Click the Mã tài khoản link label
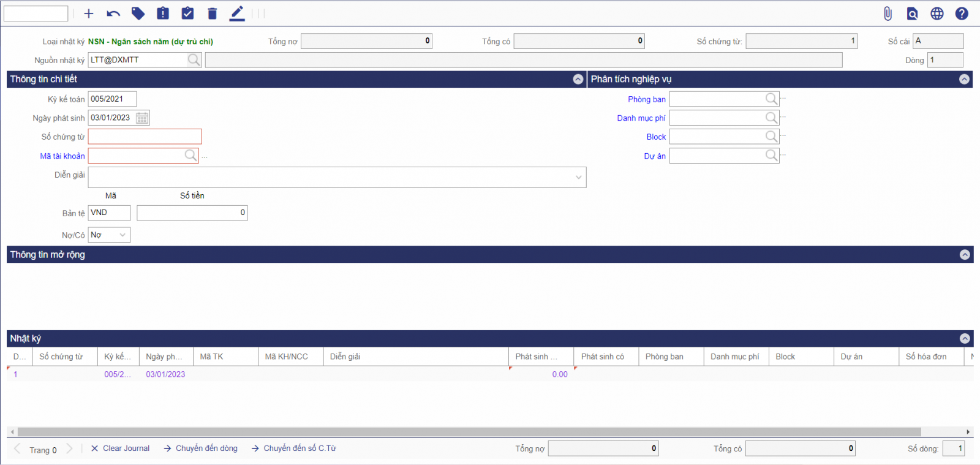The image size is (980, 465). tap(62, 156)
